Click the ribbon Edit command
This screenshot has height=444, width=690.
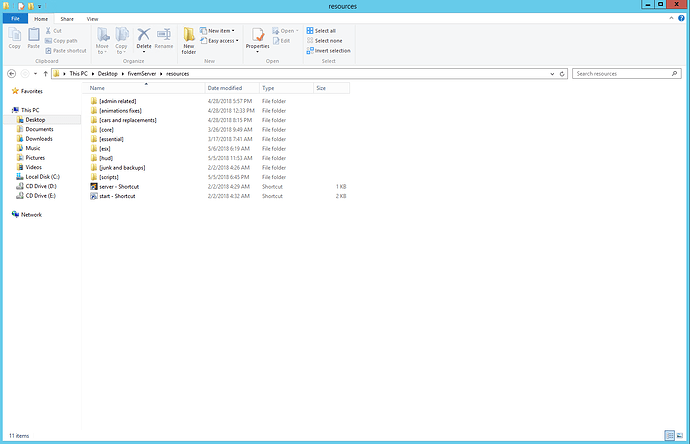tap(281, 40)
